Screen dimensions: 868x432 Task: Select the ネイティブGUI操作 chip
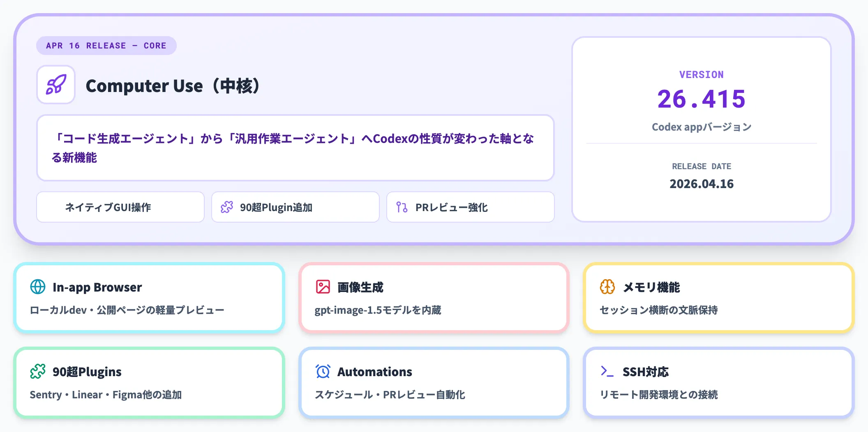click(120, 207)
